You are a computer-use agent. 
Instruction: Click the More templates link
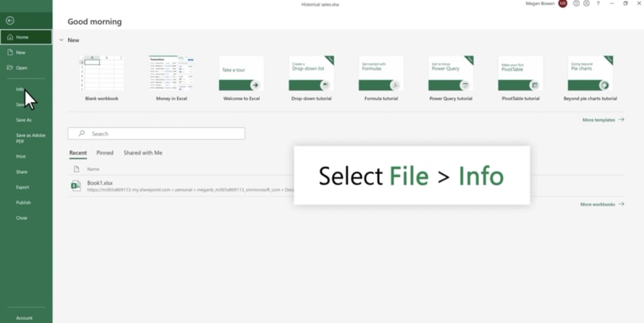coord(603,120)
